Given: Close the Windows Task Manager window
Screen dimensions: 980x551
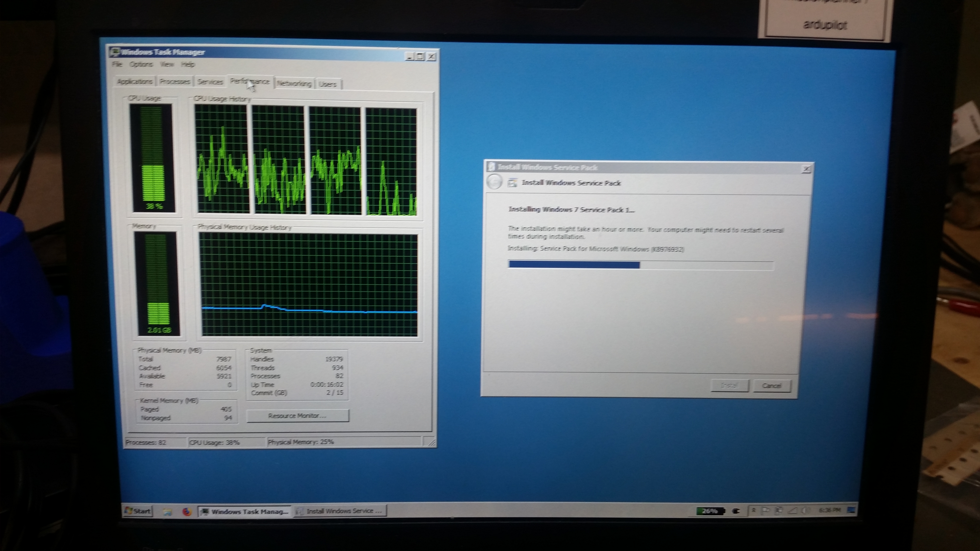Looking at the screenshot, I should click(x=431, y=57).
